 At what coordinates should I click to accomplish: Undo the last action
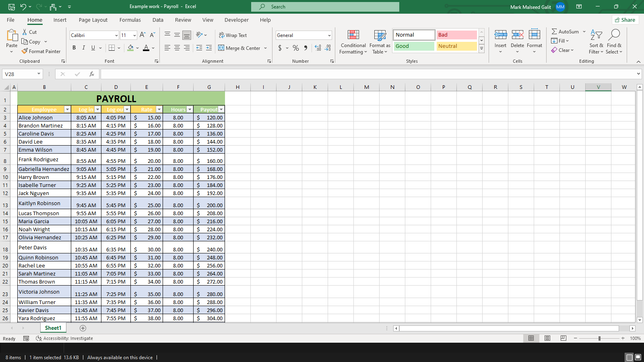23,7
